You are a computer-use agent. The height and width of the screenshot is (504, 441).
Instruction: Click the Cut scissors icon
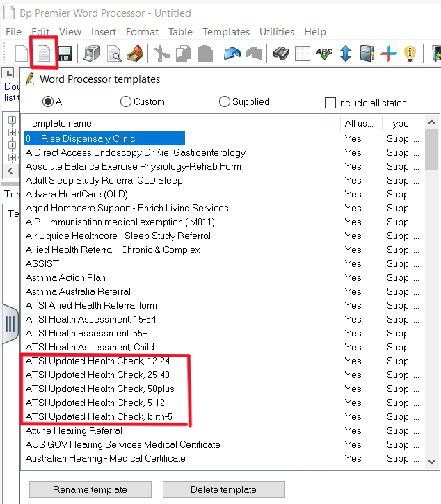click(162, 54)
